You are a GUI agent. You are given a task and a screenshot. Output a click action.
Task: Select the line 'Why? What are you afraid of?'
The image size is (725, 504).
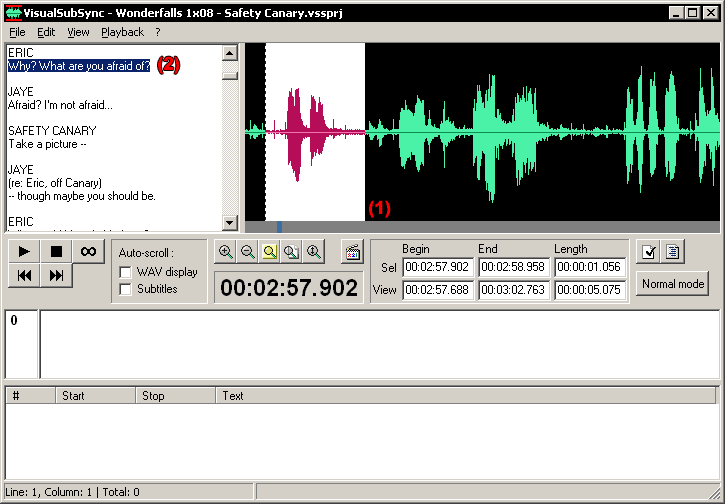[79, 66]
